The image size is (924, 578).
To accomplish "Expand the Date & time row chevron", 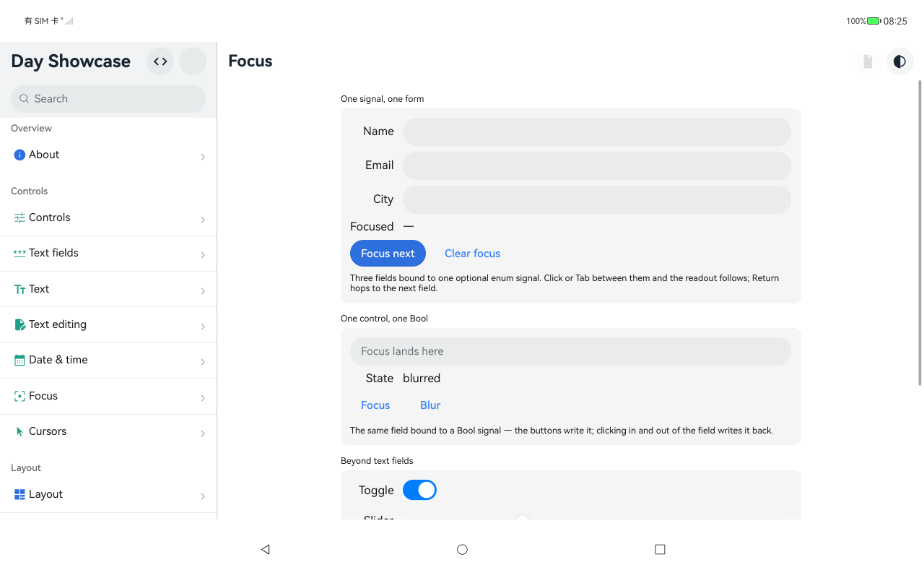I will point(203,361).
